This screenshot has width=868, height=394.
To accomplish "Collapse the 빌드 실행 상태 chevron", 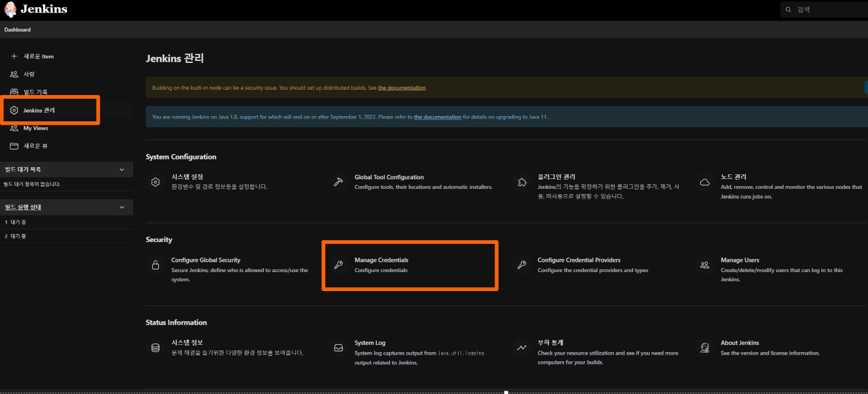I will (x=122, y=207).
